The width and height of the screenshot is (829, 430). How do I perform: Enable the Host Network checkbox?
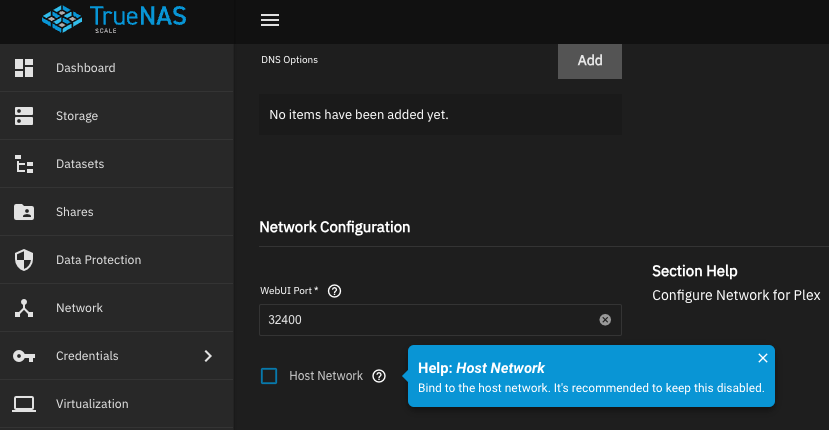pos(269,376)
